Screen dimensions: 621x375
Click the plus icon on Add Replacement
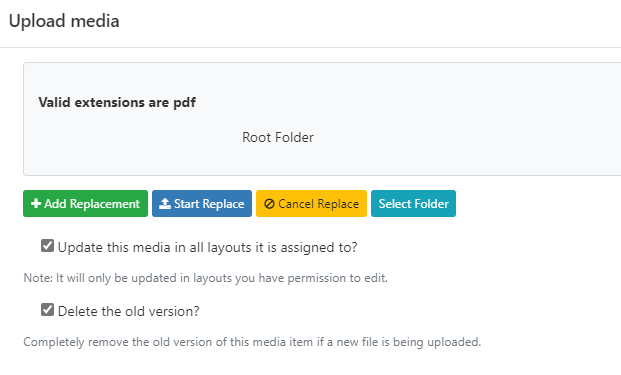tap(36, 204)
